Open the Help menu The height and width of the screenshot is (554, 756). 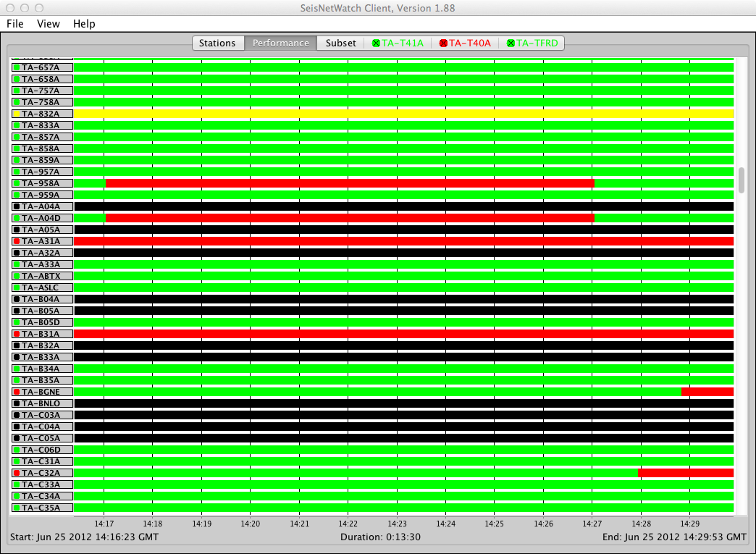tap(84, 24)
